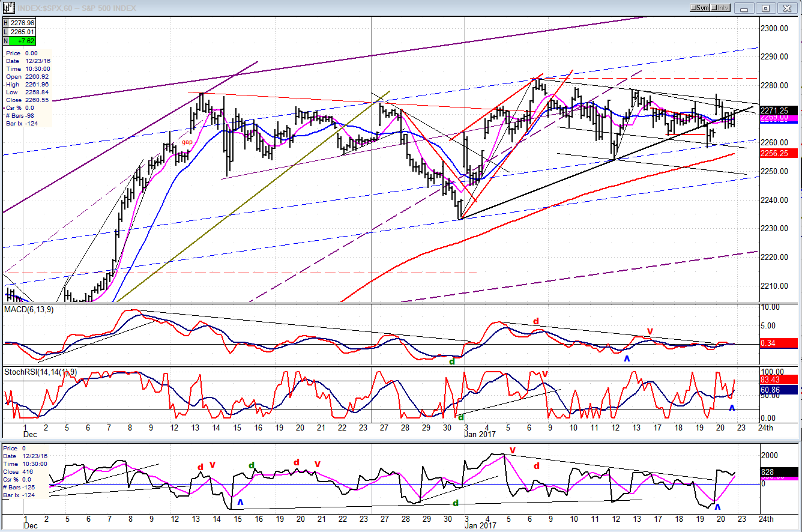Click the black current price tag 2271.25
Viewport: 802px width, 532px height.
pyautogui.click(x=781, y=110)
